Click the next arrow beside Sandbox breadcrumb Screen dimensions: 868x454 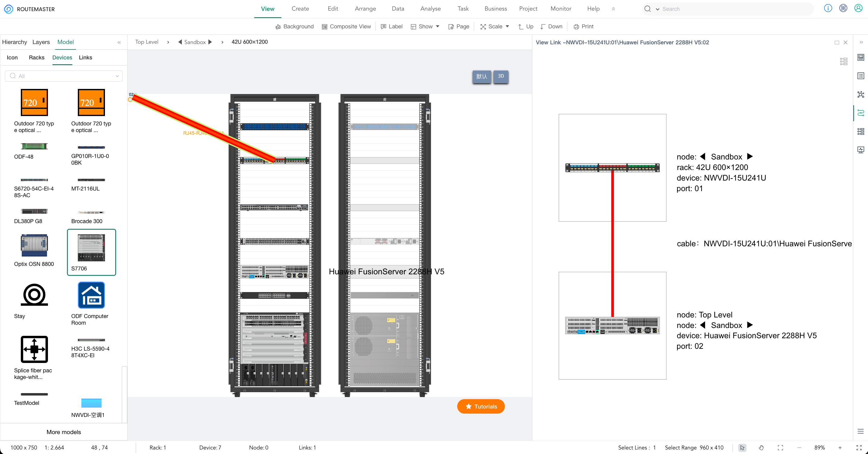click(x=210, y=42)
